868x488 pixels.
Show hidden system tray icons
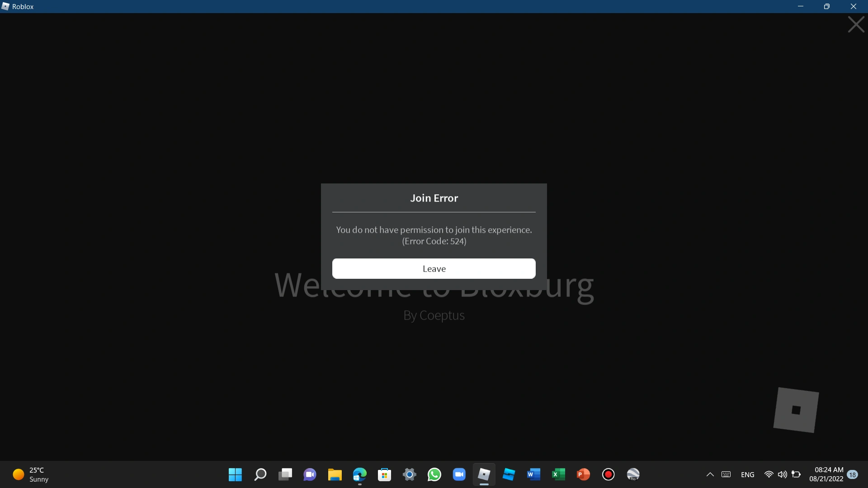tap(710, 474)
